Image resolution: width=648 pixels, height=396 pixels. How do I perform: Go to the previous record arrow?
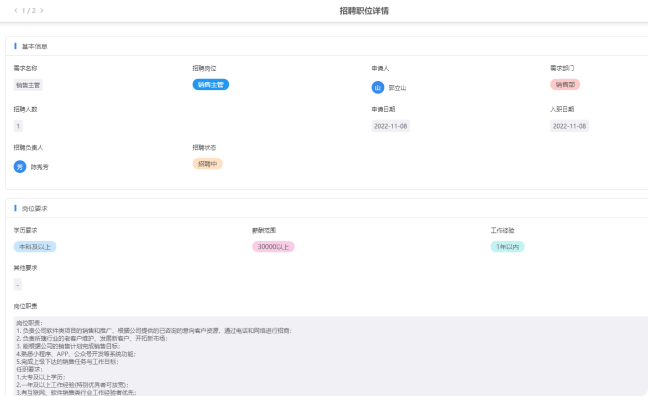click(16, 10)
